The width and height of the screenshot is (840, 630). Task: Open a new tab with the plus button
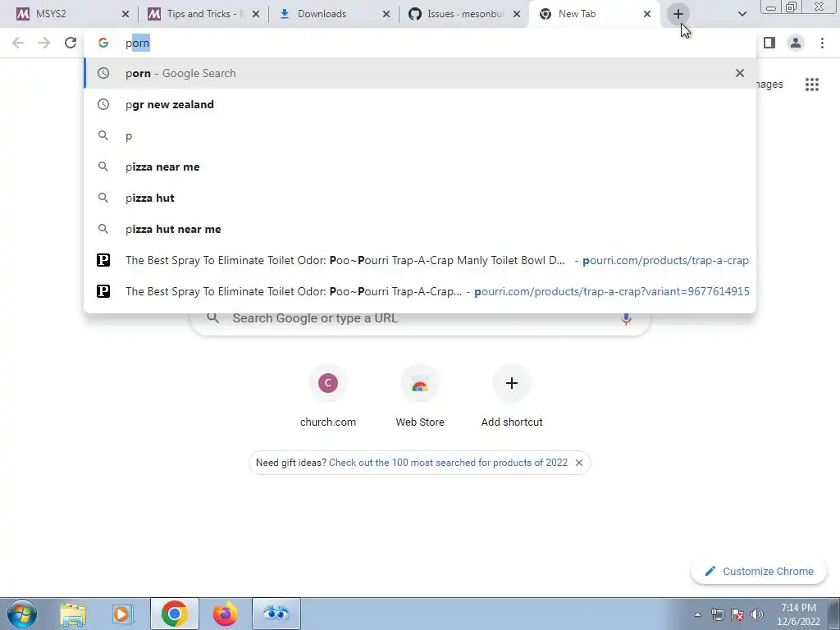coord(678,14)
